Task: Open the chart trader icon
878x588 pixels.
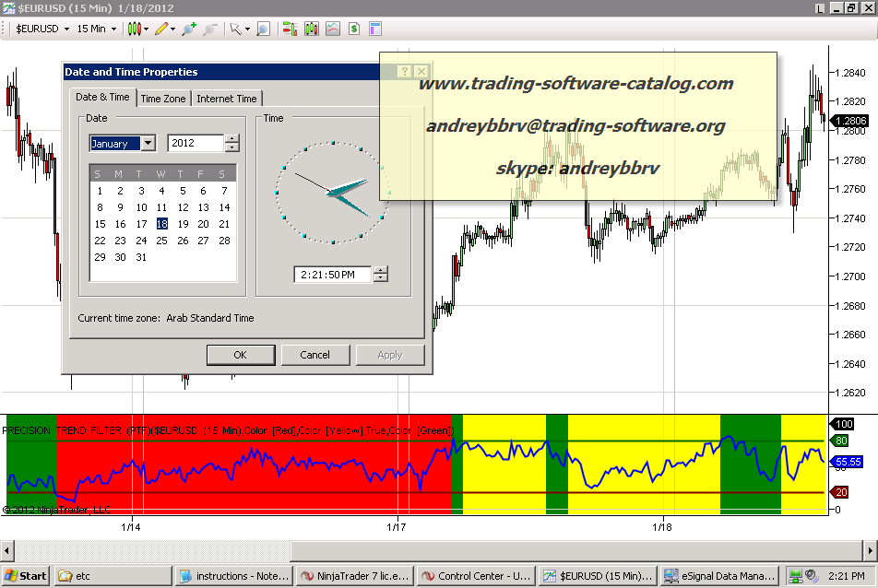Action: 290,29
